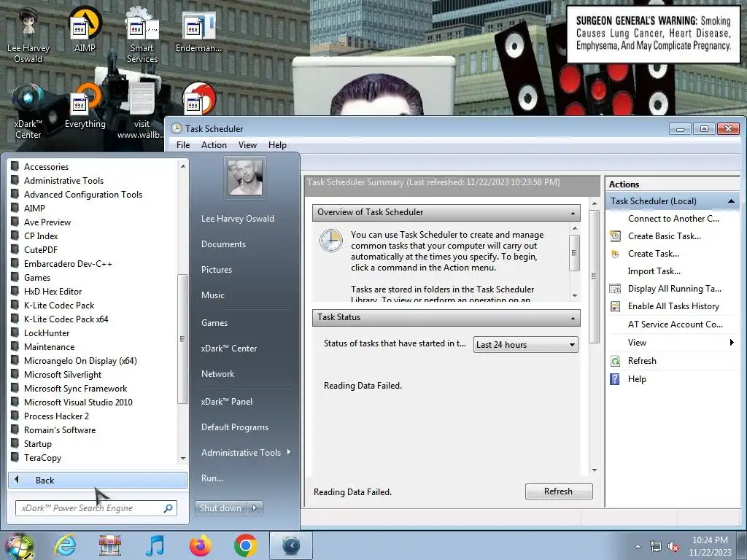Click the Create Basic Task icon
Screen dimensions: 747x560
pos(615,236)
